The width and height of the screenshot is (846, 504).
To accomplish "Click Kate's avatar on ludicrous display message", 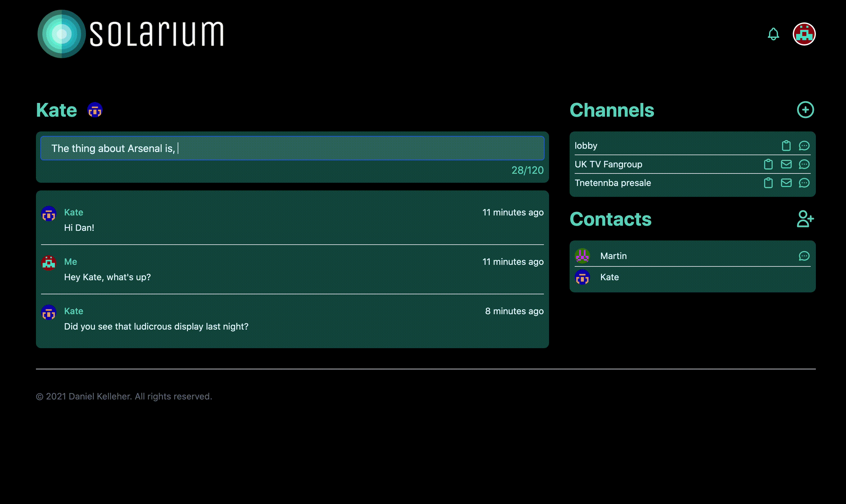I will point(48,313).
